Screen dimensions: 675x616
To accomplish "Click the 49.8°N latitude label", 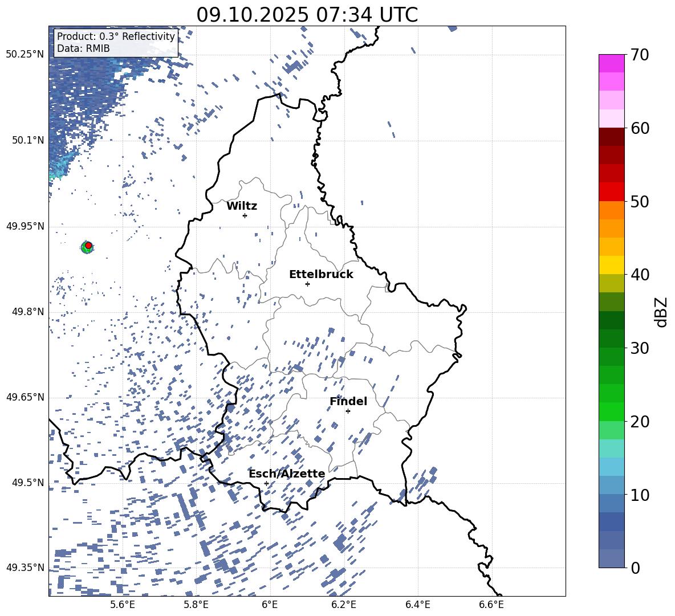I will pyautogui.click(x=28, y=312).
